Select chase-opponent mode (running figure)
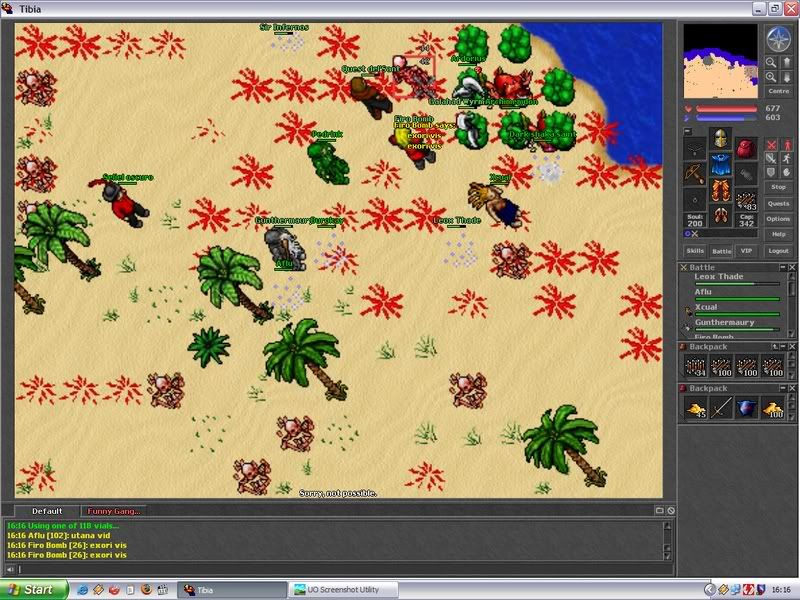 (x=787, y=159)
